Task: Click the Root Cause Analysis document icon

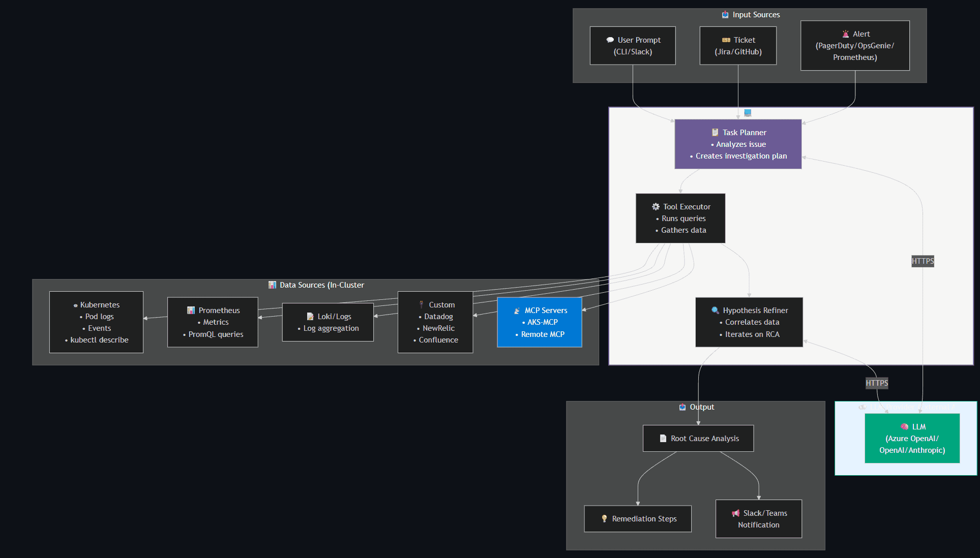Action: 663,439
